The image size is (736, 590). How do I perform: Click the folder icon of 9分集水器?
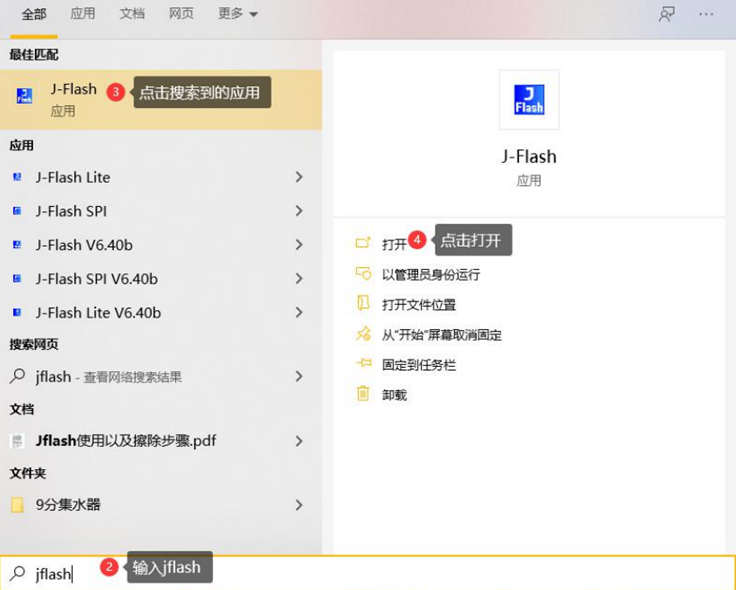point(17,505)
